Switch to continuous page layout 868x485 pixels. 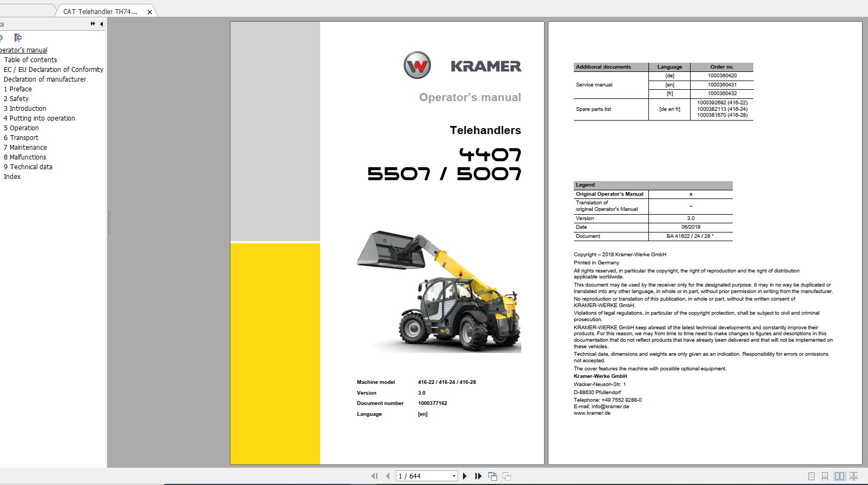(825, 476)
